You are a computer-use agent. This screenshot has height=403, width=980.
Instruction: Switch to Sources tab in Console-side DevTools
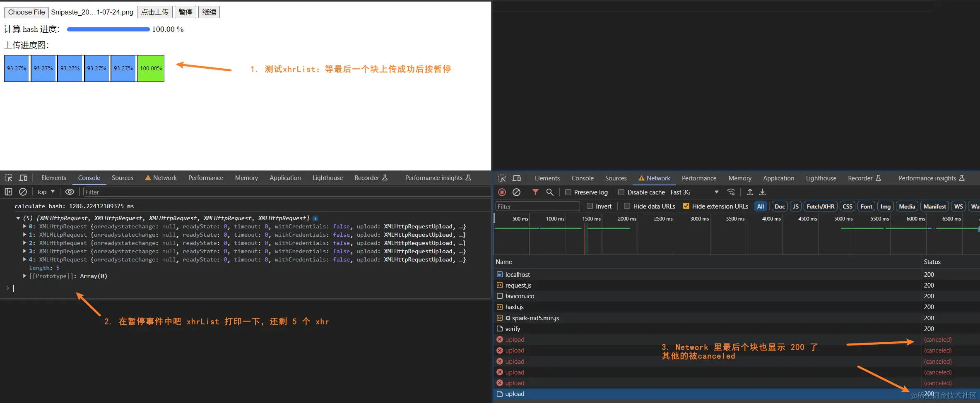123,178
